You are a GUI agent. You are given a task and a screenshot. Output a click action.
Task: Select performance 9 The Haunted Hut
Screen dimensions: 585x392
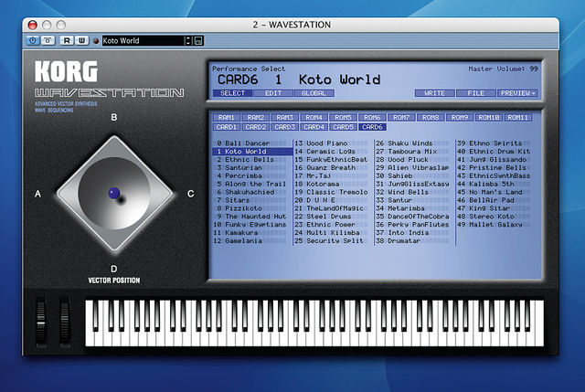(x=252, y=217)
